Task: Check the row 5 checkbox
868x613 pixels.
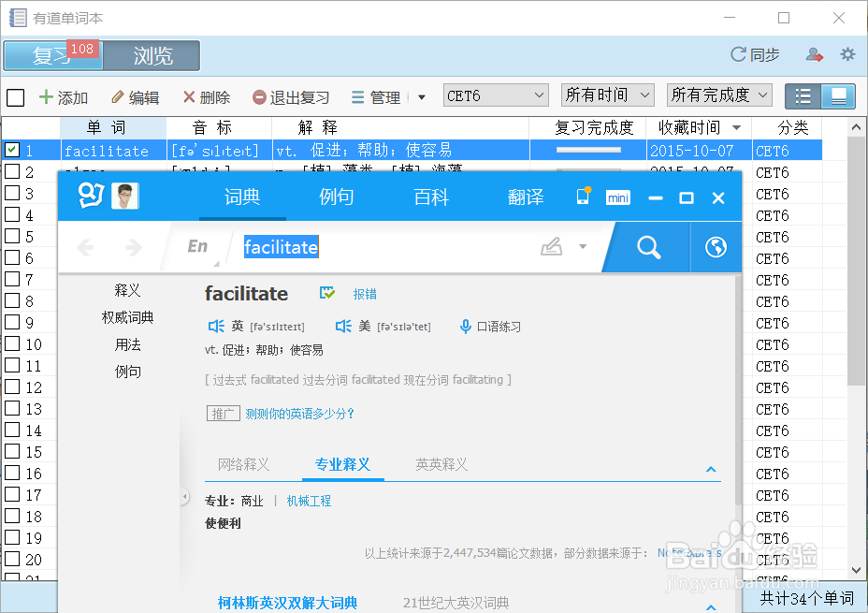Action: point(12,237)
